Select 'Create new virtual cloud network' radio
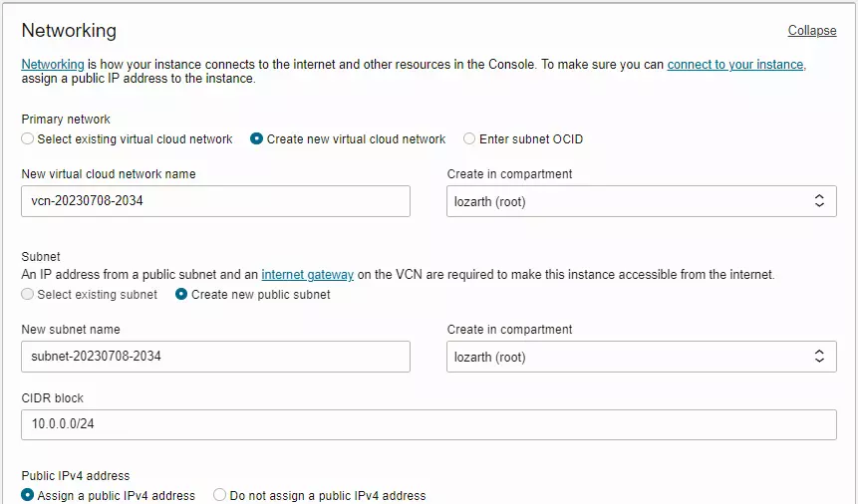This screenshot has width=858, height=504. click(257, 139)
